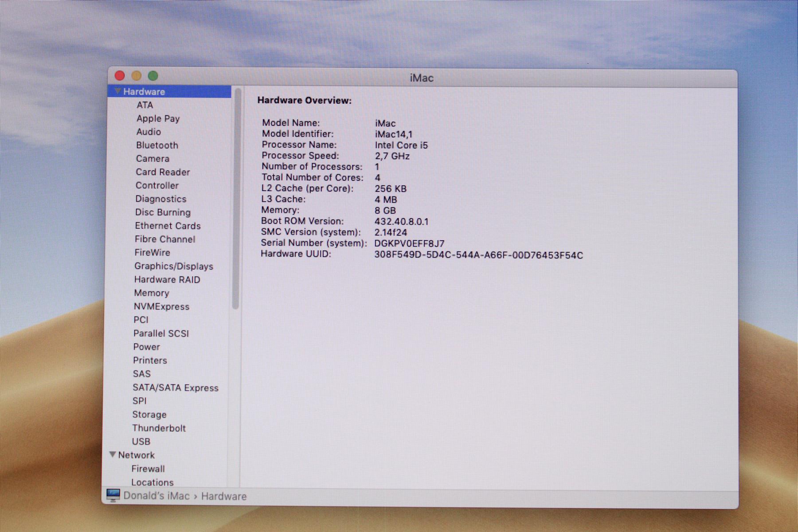Click the sidebar vertical scrollbar

point(236,198)
